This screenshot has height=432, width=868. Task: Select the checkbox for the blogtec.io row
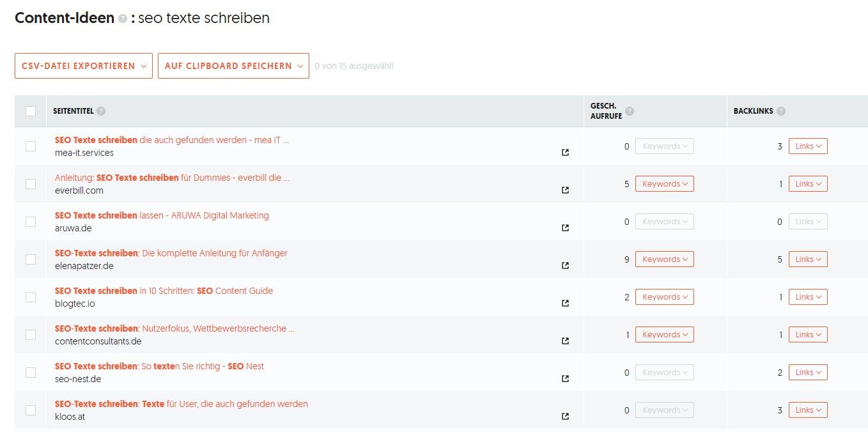(x=31, y=297)
